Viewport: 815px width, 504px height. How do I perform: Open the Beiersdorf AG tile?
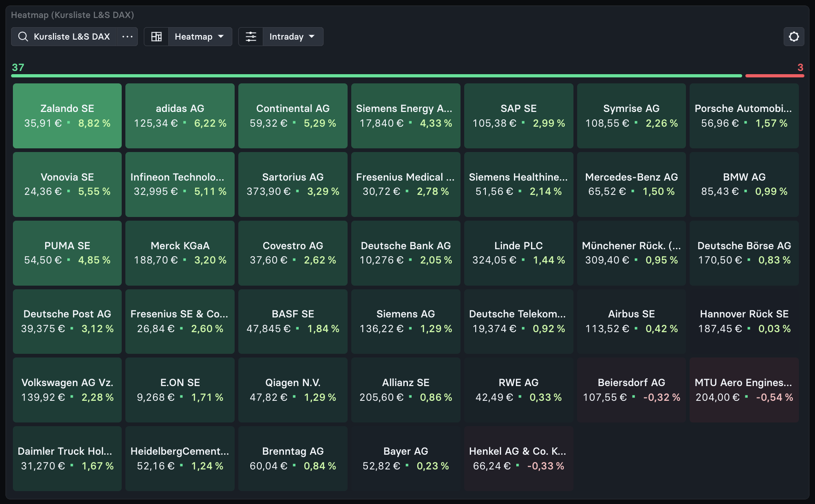pos(632,390)
